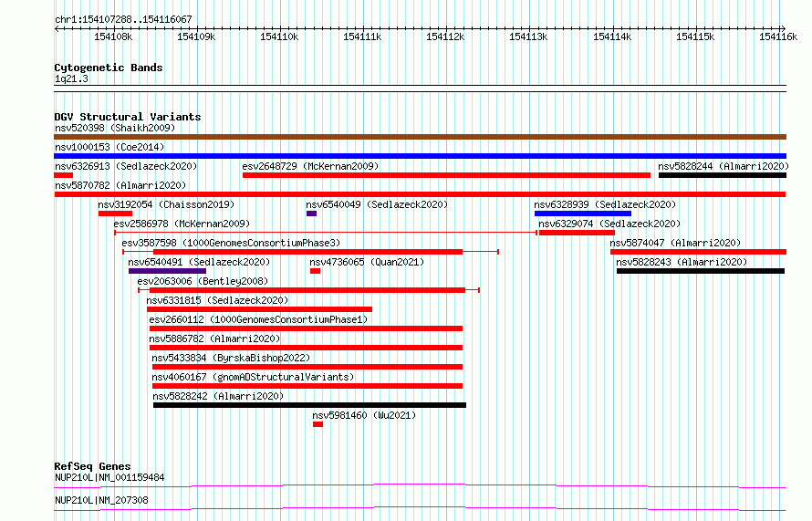Select the purple nsv6540049 (Sedlazeck2020) bar
The image size is (812, 521).
point(311,214)
